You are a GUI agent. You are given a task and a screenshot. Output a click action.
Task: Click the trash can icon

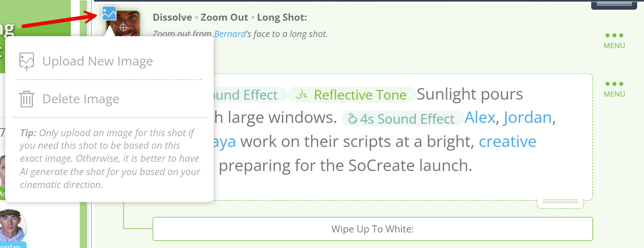click(27, 99)
